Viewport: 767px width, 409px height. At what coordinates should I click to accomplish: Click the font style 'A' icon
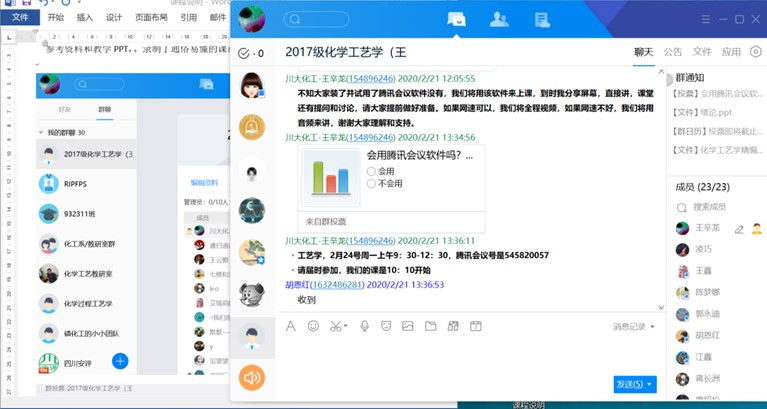pos(291,326)
